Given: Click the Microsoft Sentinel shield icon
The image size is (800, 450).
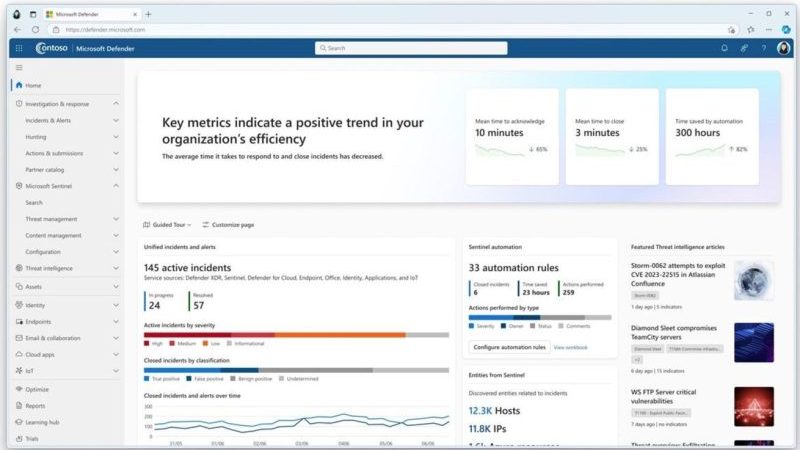Looking at the screenshot, I should [19, 186].
